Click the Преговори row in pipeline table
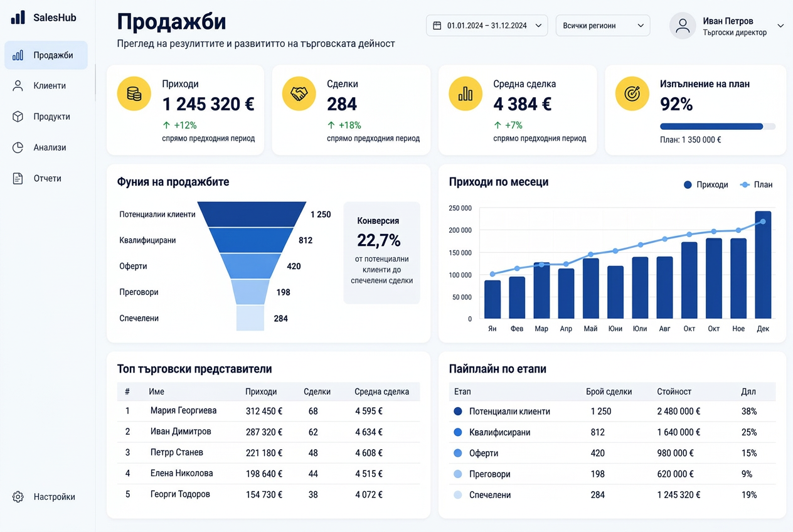 pos(612,474)
